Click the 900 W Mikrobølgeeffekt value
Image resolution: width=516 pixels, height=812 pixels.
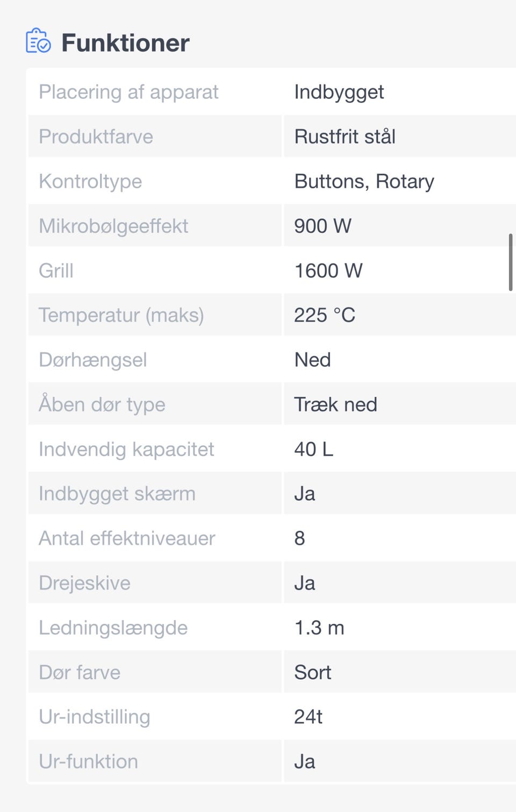(x=322, y=226)
